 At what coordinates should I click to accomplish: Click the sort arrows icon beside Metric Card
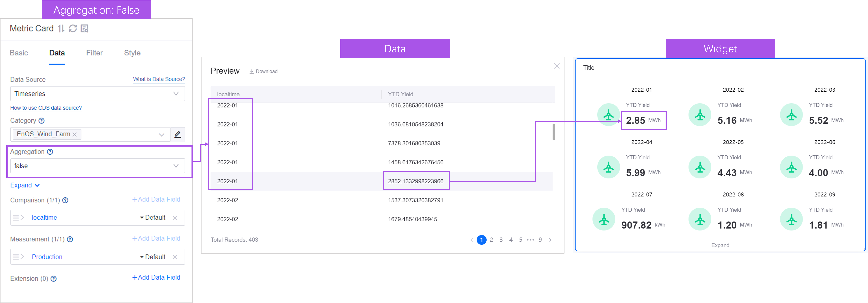pyautogui.click(x=61, y=29)
